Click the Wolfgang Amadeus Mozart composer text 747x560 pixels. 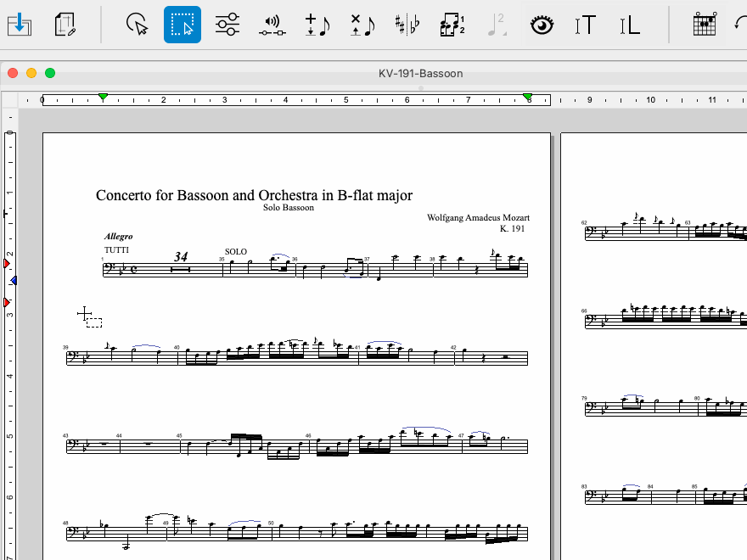(478, 217)
